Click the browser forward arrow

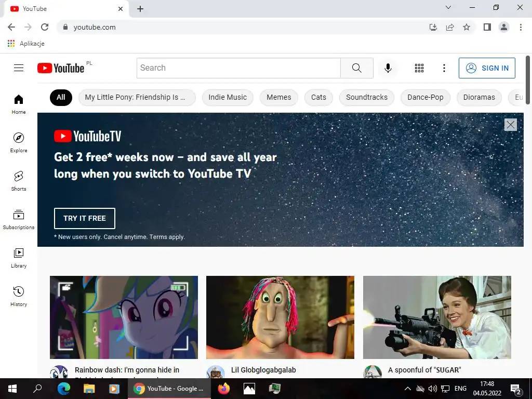pyautogui.click(x=28, y=27)
